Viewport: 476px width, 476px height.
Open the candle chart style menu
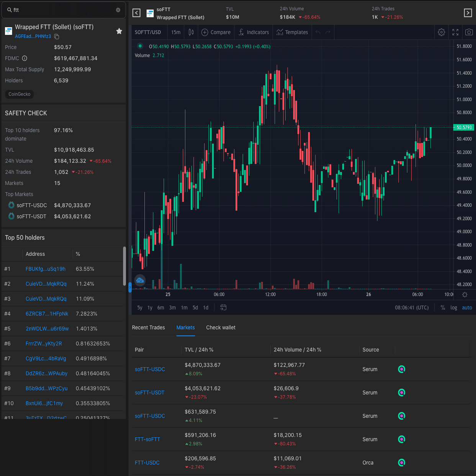click(191, 33)
